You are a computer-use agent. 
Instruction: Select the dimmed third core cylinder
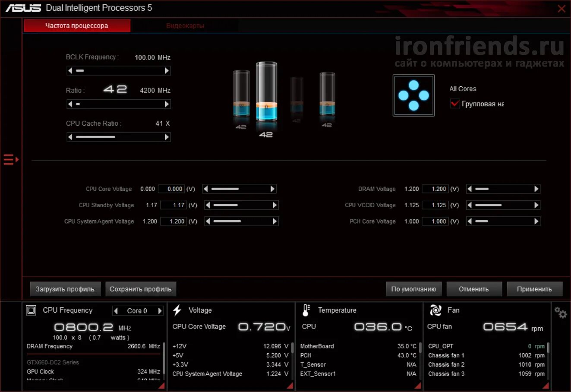click(x=297, y=96)
